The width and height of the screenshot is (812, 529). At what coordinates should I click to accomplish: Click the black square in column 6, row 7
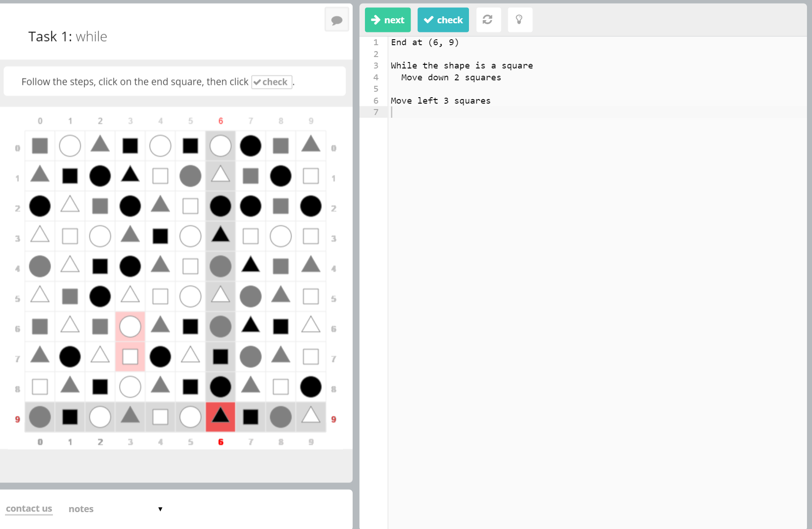tap(220, 357)
